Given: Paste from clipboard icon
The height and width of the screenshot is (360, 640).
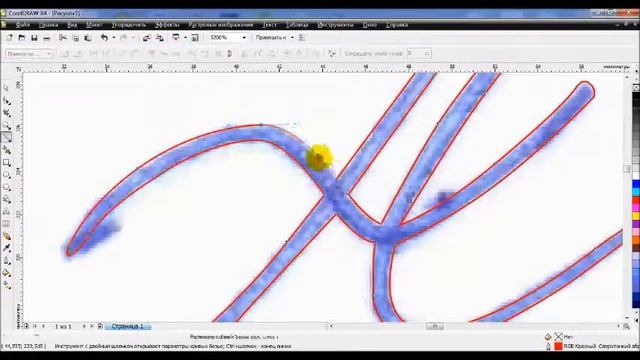Looking at the screenshot, I should [88, 38].
